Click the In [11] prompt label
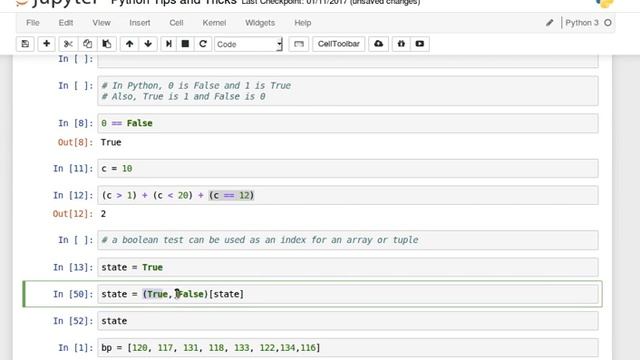 click(73, 169)
